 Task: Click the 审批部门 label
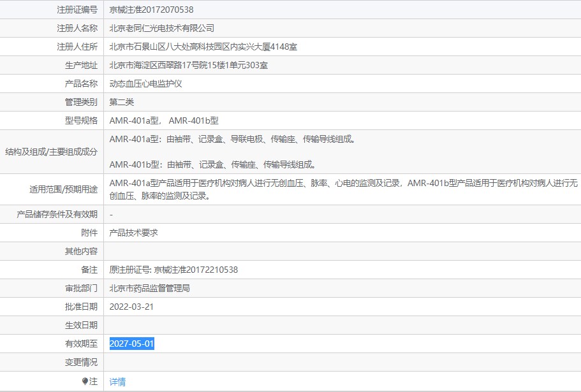click(81, 288)
